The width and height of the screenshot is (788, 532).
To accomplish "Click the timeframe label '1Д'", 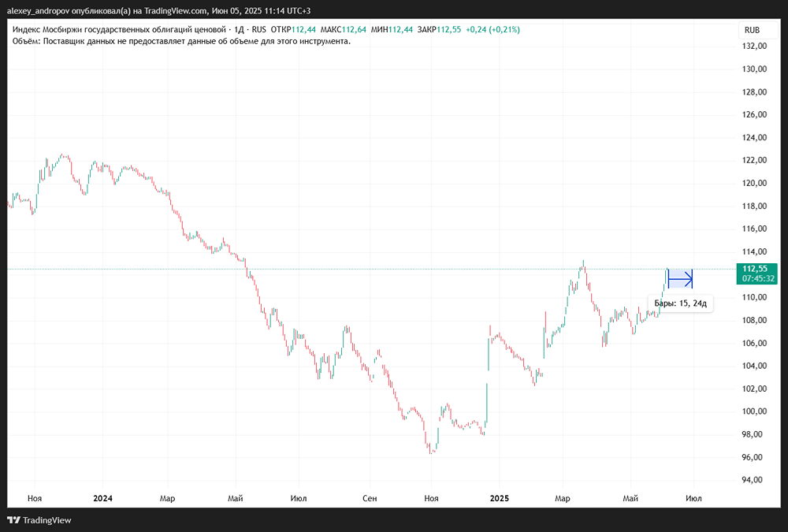I will pos(240,30).
